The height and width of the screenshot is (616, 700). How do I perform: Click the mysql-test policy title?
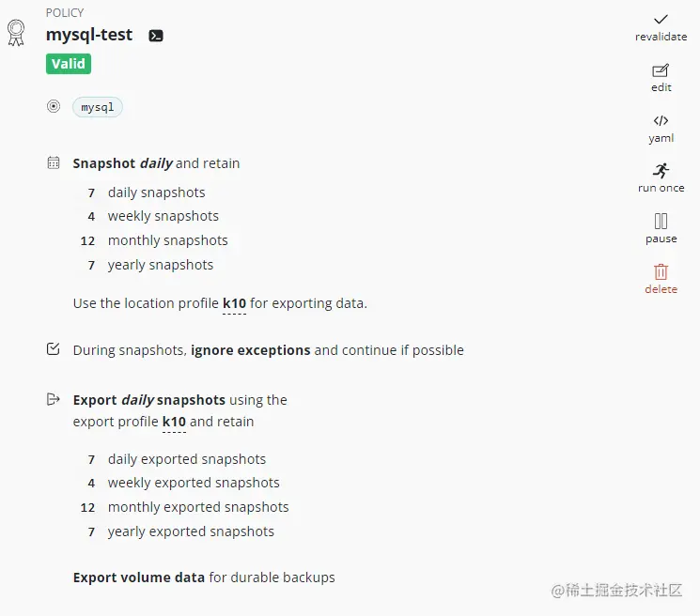(89, 35)
